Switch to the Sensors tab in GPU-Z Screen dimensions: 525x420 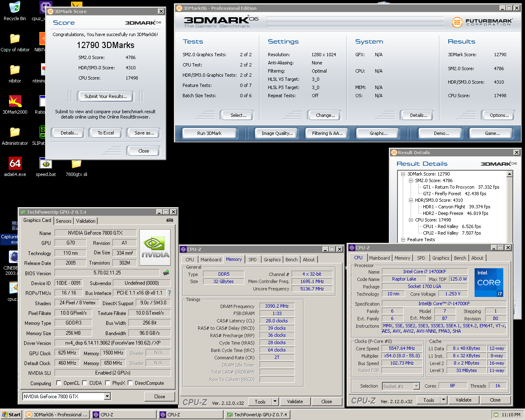(x=64, y=221)
